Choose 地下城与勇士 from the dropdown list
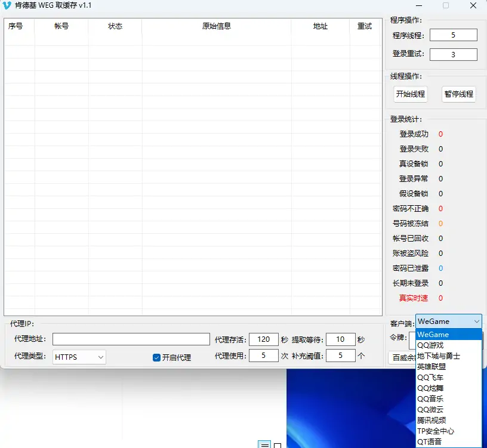The height and width of the screenshot is (448, 487). tap(448, 356)
